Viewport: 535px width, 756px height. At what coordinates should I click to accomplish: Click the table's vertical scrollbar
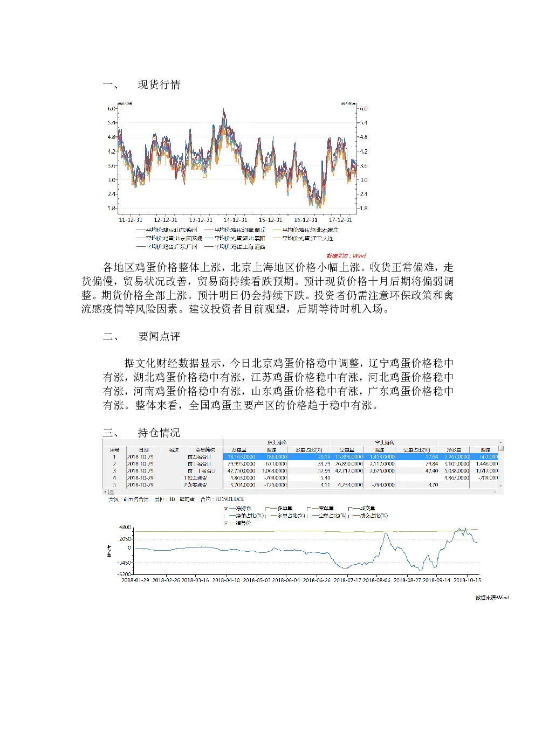point(501,463)
